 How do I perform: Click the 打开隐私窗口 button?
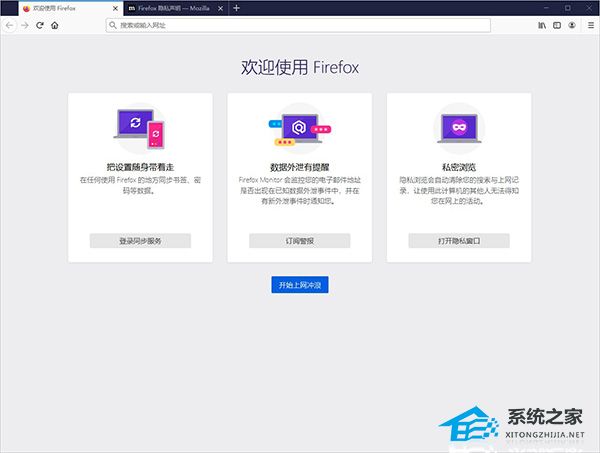[459, 241]
